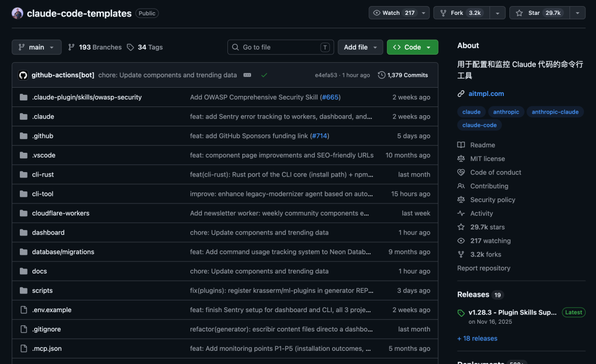This screenshot has height=364, width=596.
Task: Click the folder icon for .github
Action: 24,136
